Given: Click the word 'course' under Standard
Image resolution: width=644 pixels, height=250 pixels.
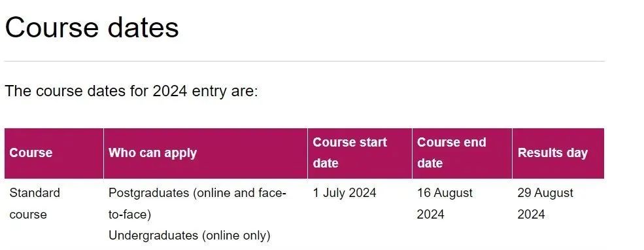Looking at the screenshot, I should (x=28, y=215).
